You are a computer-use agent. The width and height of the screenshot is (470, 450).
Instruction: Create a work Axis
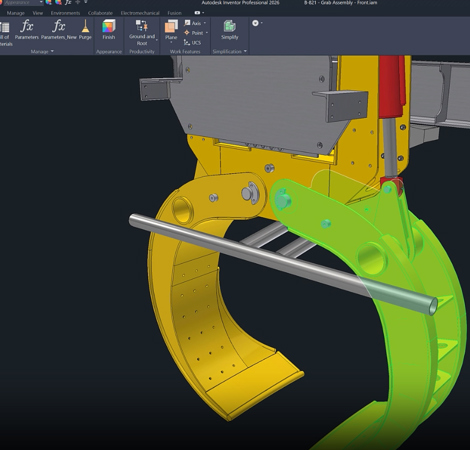[x=193, y=23]
